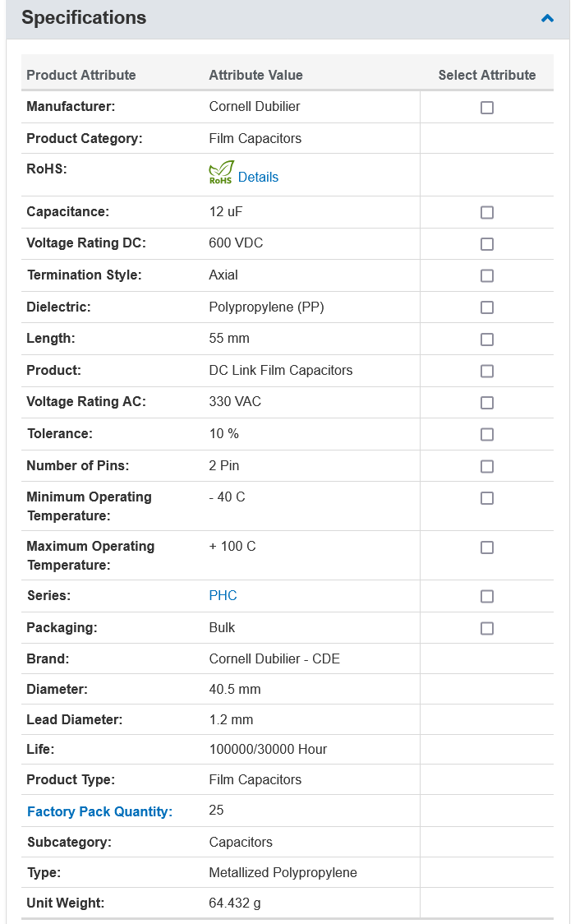Click the Specifications panel header
Viewport: 575px width, 924px height.
[287, 19]
